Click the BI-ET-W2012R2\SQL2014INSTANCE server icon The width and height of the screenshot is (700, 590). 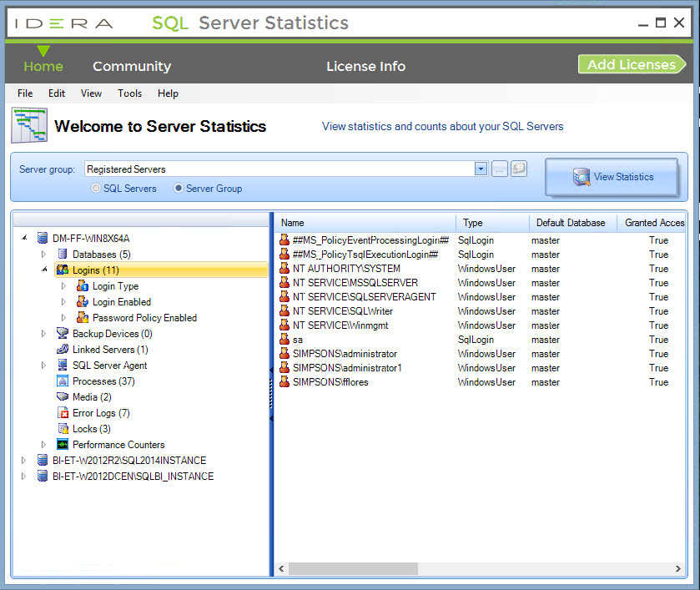pyautogui.click(x=43, y=460)
